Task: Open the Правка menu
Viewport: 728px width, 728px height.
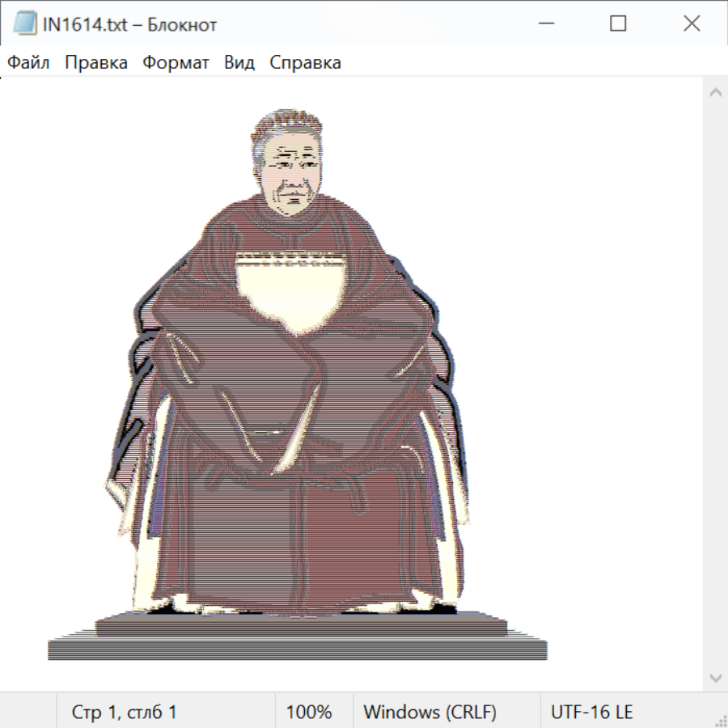Action: point(96,63)
